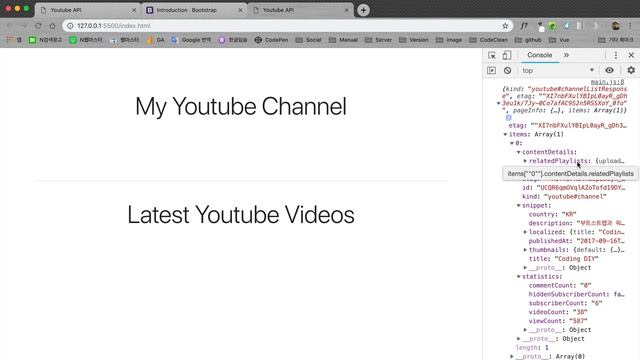The height and width of the screenshot is (360, 640).
Task: Open the Social bookmarks folder
Action: 308,40
